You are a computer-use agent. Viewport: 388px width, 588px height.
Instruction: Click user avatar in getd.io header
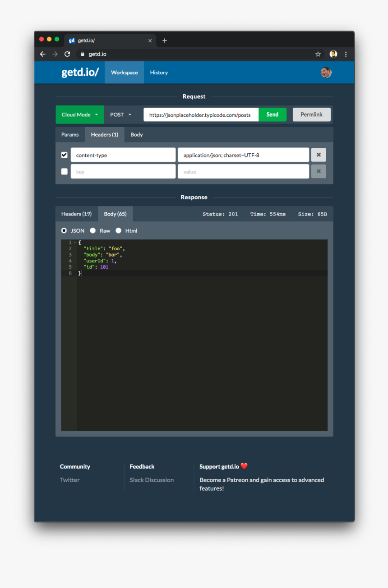pyautogui.click(x=326, y=73)
